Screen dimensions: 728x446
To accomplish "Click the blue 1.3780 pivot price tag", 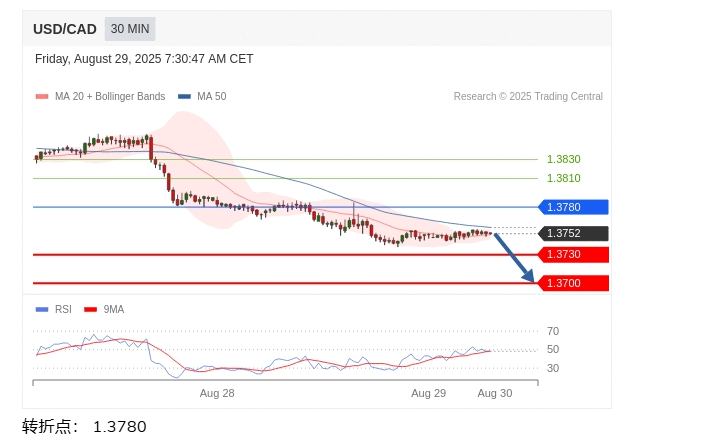I will tap(573, 207).
